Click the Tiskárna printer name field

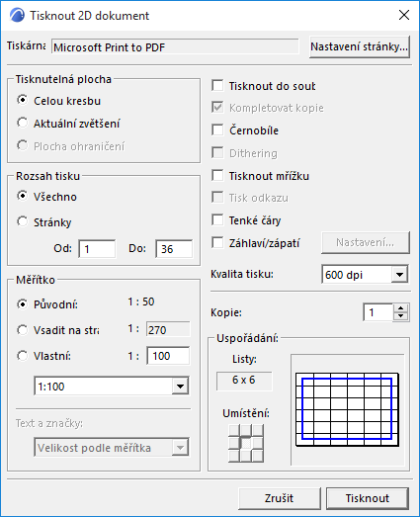[x=175, y=47]
